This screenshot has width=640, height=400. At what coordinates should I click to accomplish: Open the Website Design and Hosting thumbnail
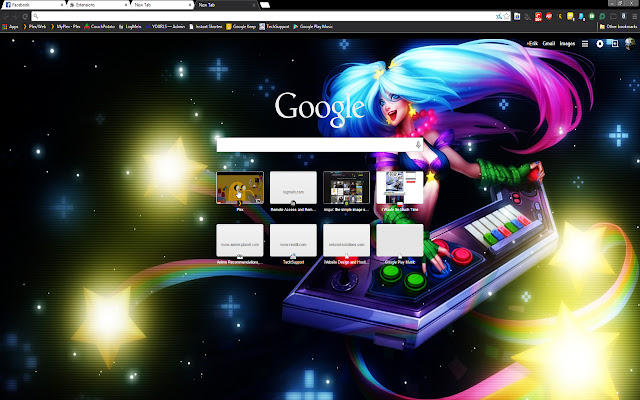point(347,240)
